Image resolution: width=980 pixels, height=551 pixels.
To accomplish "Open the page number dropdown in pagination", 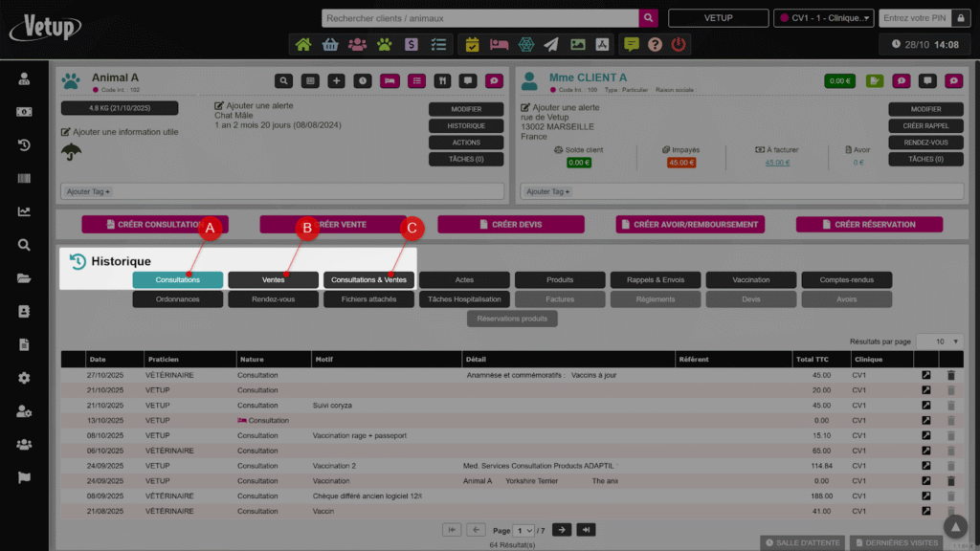I will click(x=524, y=530).
